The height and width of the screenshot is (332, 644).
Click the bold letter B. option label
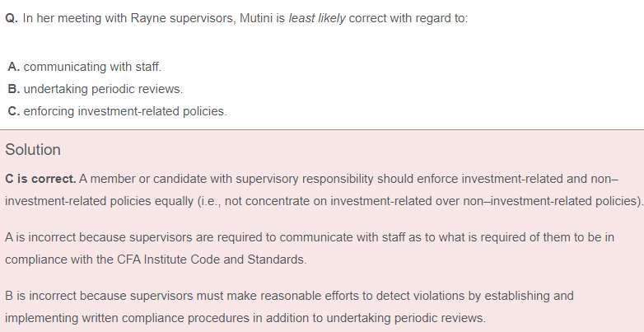click(13, 89)
